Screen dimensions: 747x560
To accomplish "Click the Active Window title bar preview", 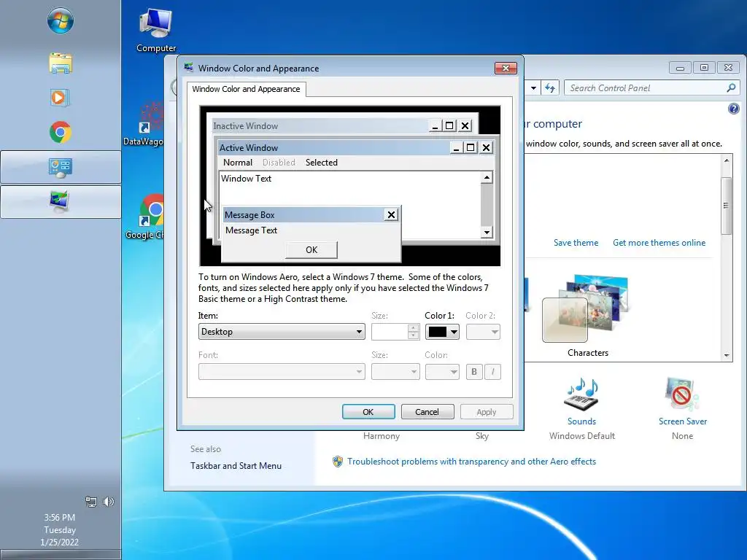I will click(x=356, y=147).
